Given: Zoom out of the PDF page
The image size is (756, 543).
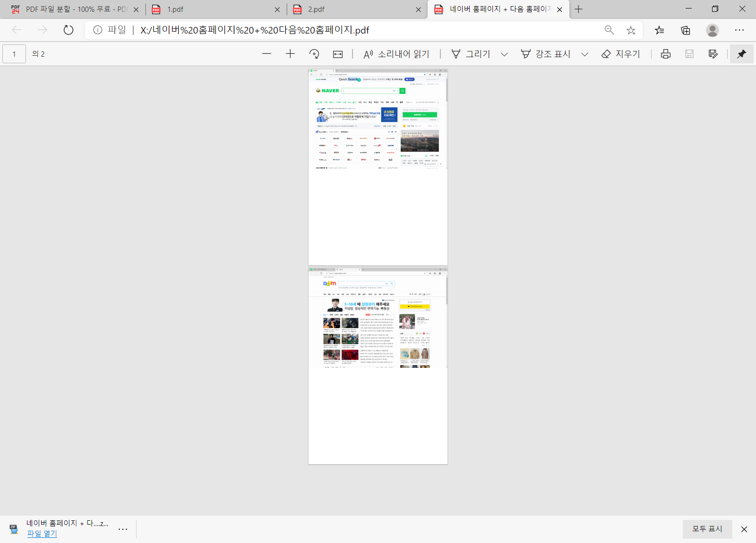Looking at the screenshot, I should 266,53.
